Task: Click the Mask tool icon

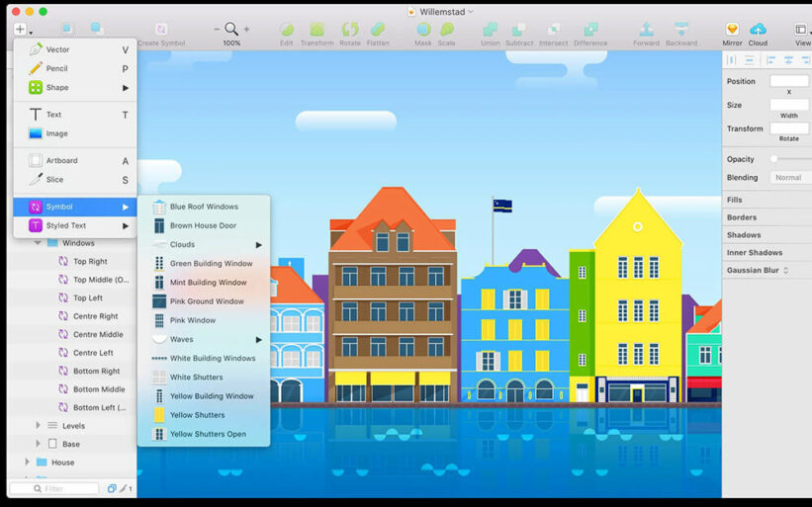Action: click(x=423, y=29)
